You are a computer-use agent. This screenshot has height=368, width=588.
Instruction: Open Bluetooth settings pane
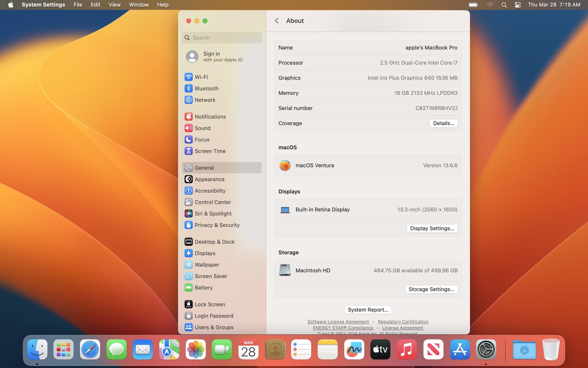click(222, 89)
